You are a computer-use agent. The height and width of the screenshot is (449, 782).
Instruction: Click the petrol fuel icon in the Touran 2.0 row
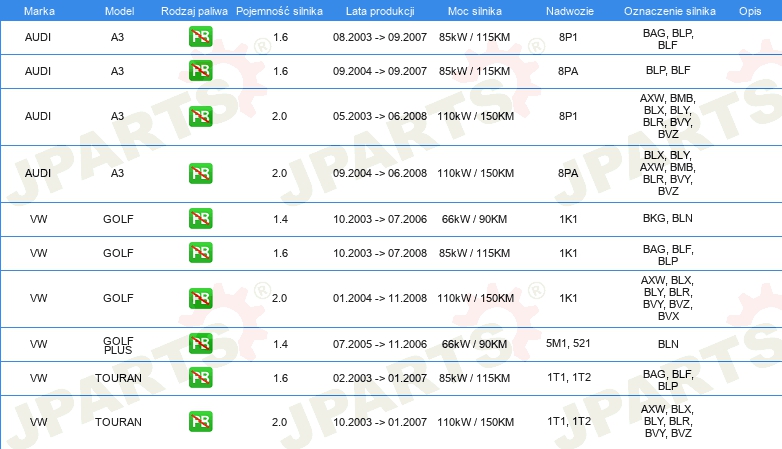coord(200,422)
